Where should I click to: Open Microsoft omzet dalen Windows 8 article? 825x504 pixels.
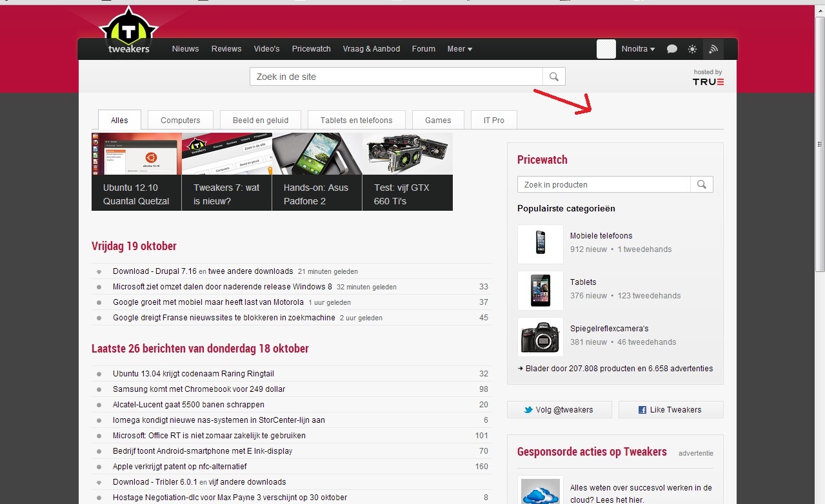coord(223,287)
